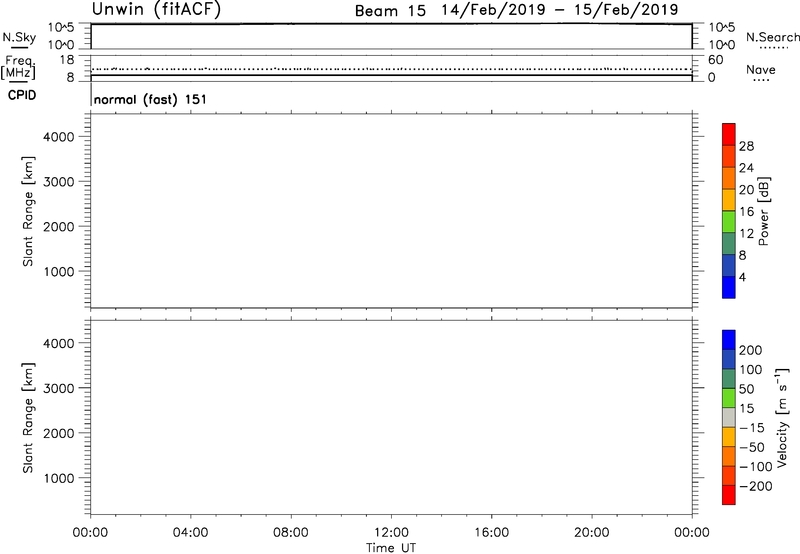Screen dimensions: 800x554
Task: Select the '12:00' time tick label
Action: click(391, 533)
